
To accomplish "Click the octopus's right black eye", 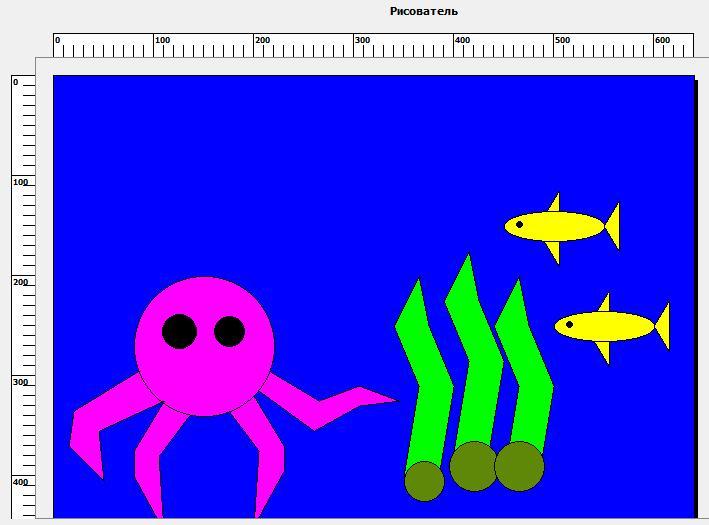I will tap(230, 331).
